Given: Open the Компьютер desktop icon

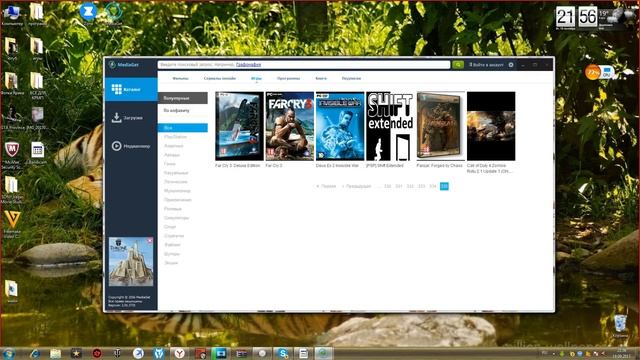Looking at the screenshot, I should click(x=12, y=15).
